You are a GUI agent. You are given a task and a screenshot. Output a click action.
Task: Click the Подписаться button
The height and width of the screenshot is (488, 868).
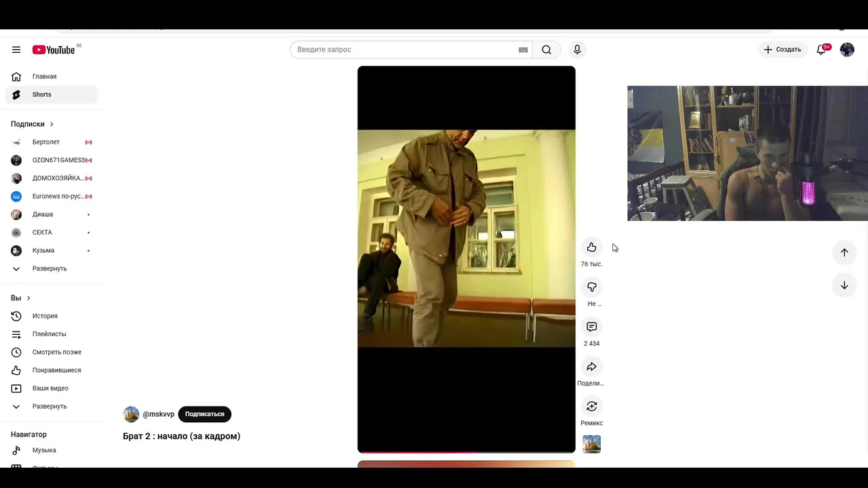point(205,414)
